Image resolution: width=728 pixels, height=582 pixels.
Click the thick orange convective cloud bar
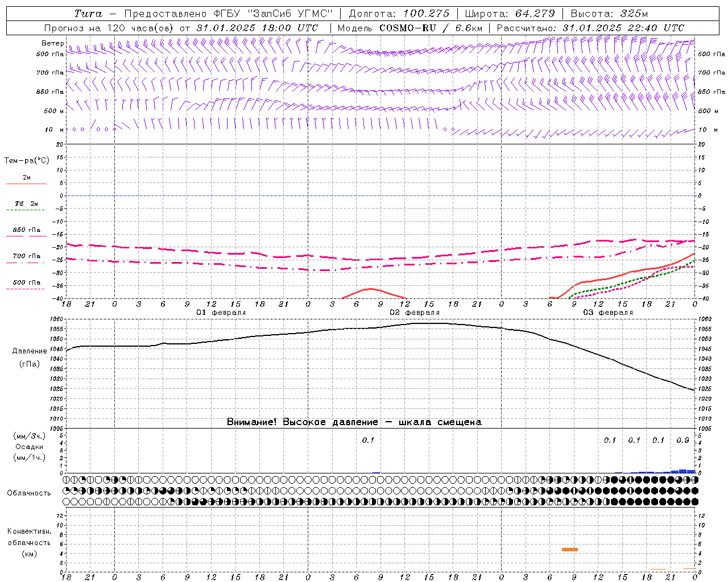pos(569,549)
